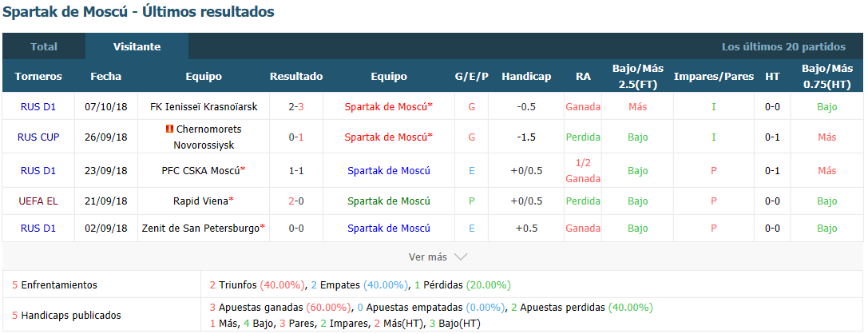868x334 pixels.
Task: Click the Handicap column header
Action: (x=526, y=77)
